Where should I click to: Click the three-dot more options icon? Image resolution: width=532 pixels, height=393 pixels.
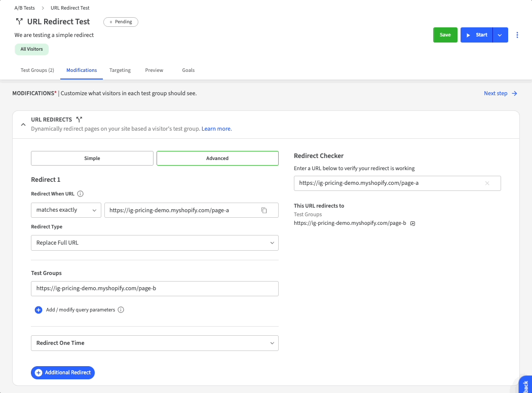(517, 35)
